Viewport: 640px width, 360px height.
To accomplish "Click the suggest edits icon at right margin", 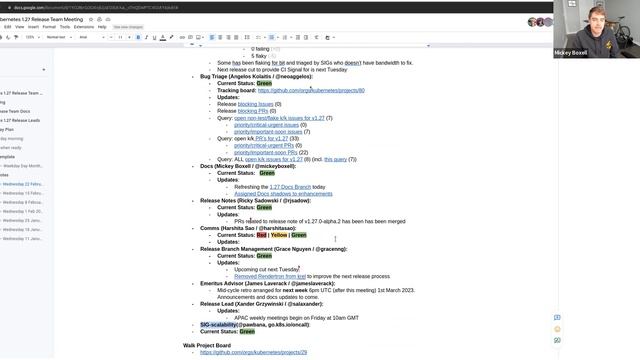I will click(557, 340).
